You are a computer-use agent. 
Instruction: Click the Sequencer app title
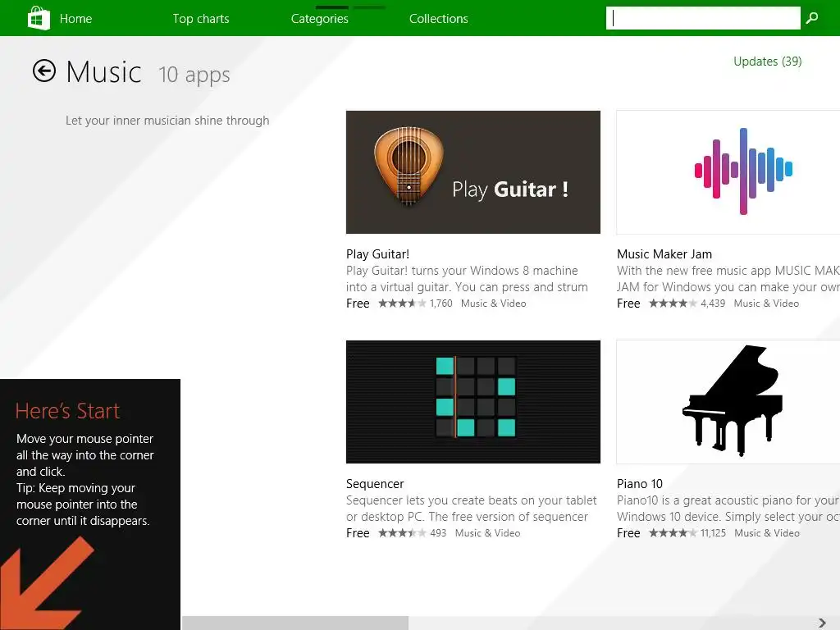[375, 484]
